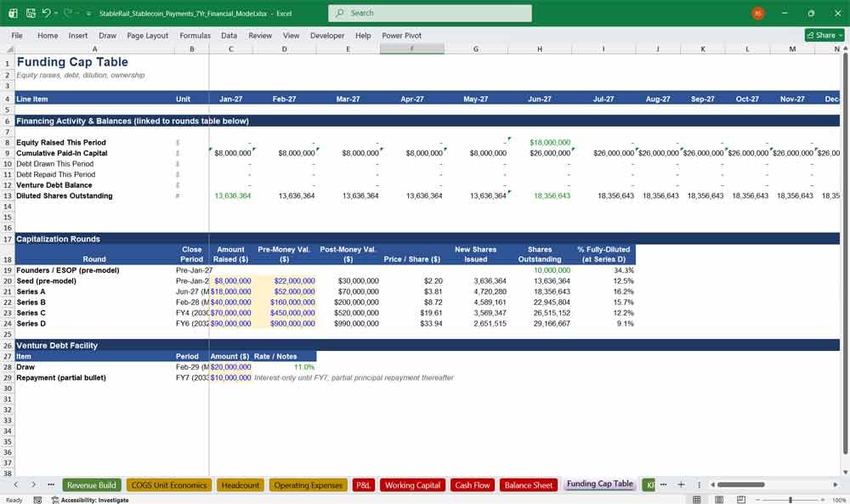The width and height of the screenshot is (850, 504).
Task: Switch to Normal view in status bar
Action: (x=697, y=499)
